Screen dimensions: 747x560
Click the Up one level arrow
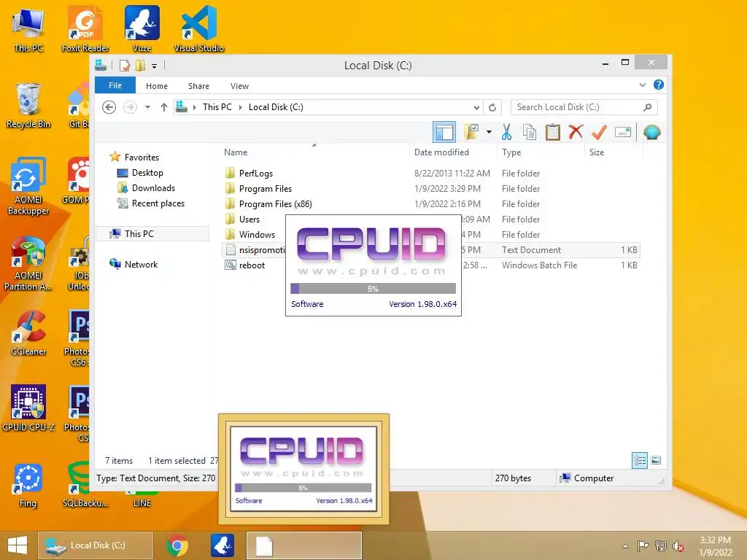(164, 107)
